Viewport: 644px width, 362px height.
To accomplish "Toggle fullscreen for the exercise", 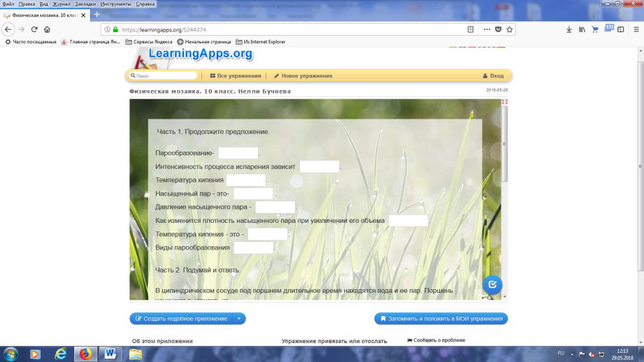I will pyautogui.click(x=505, y=102).
